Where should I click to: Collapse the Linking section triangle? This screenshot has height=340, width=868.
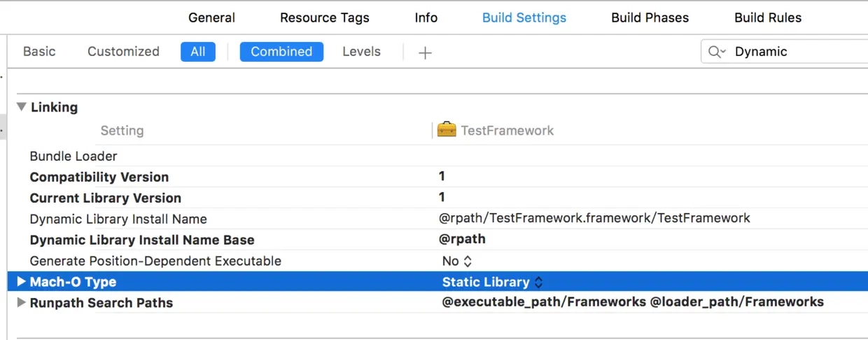pos(22,107)
